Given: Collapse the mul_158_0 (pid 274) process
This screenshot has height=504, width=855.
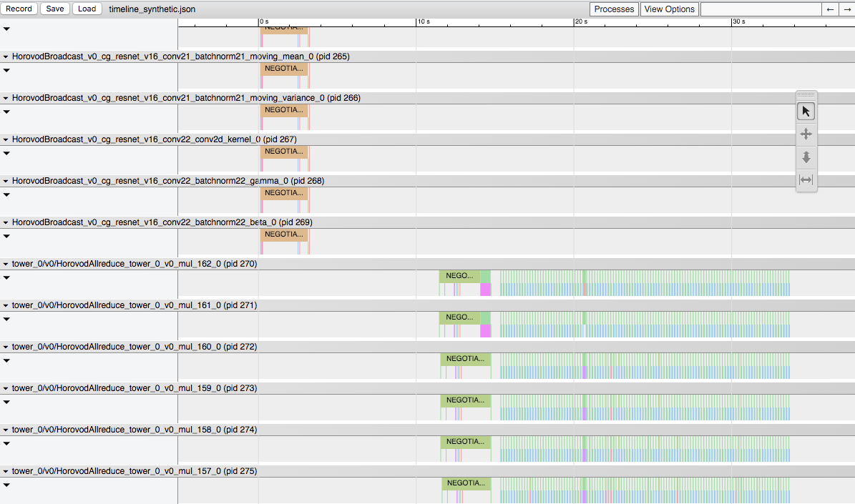Looking at the screenshot, I should click(x=6, y=430).
